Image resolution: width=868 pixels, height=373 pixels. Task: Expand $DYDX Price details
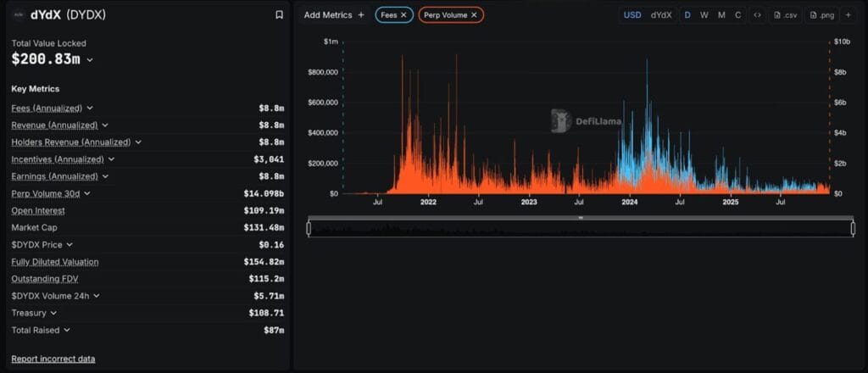coord(70,245)
